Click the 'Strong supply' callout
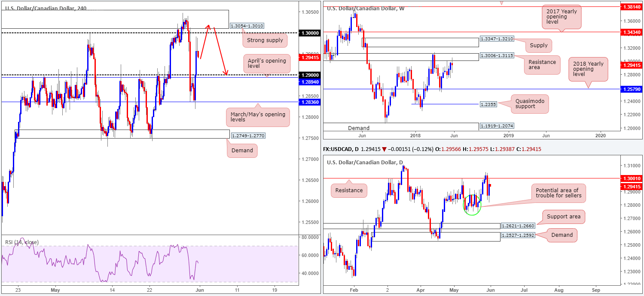The image size is (644, 296). [x=265, y=40]
